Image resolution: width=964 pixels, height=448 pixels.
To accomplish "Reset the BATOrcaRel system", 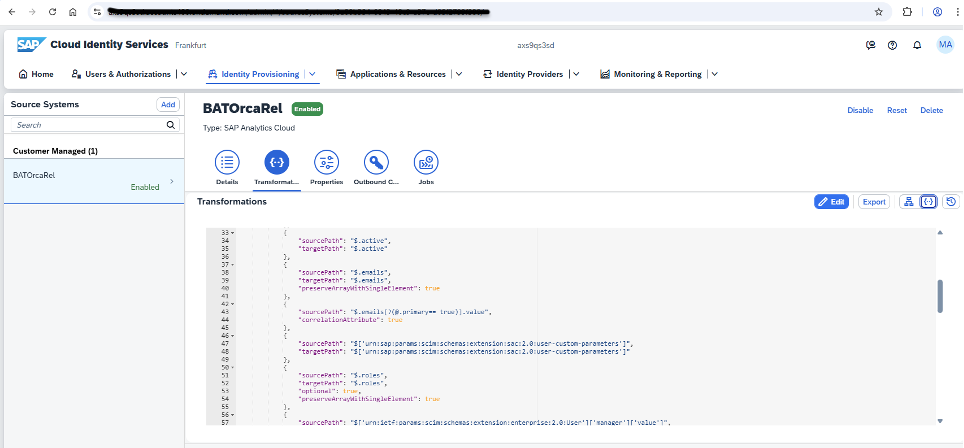I will [897, 111].
